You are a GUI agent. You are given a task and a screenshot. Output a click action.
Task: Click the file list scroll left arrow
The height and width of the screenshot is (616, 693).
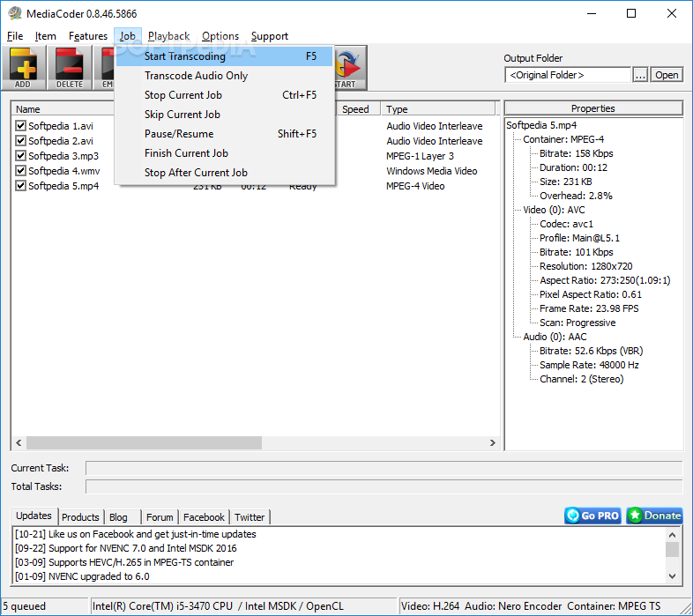coord(19,442)
